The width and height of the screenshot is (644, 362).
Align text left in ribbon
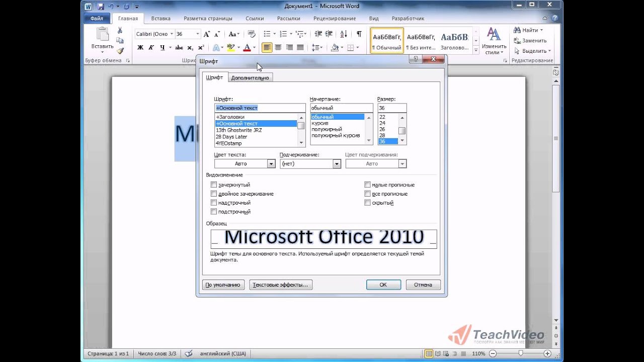tap(267, 48)
